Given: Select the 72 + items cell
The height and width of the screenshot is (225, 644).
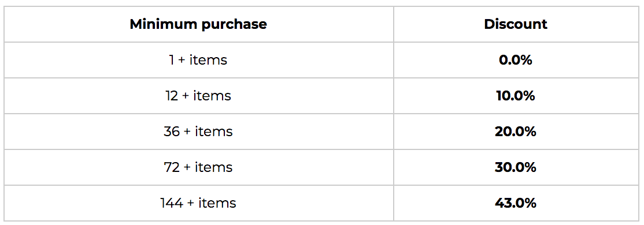Looking at the screenshot, I should pos(198,167).
